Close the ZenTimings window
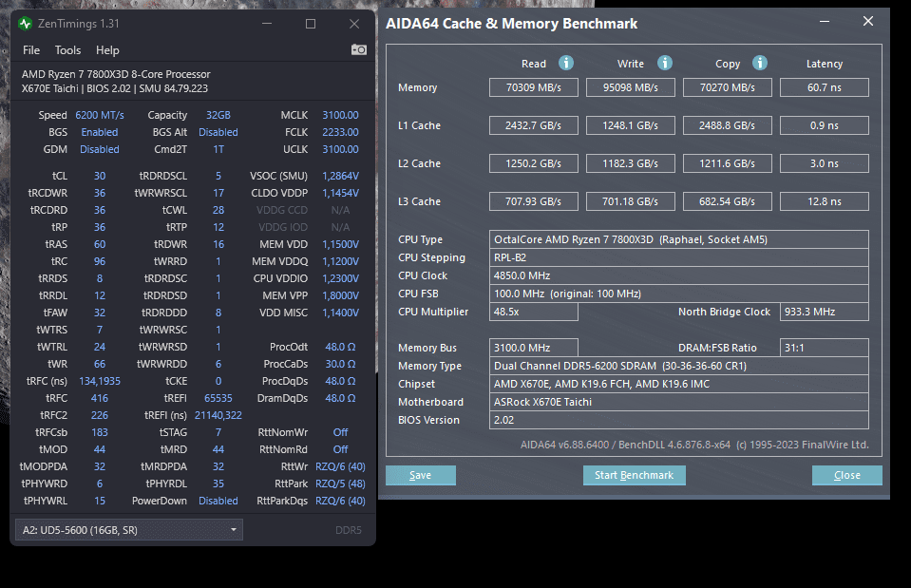The width and height of the screenshot is (911, 588). [354, 24]
